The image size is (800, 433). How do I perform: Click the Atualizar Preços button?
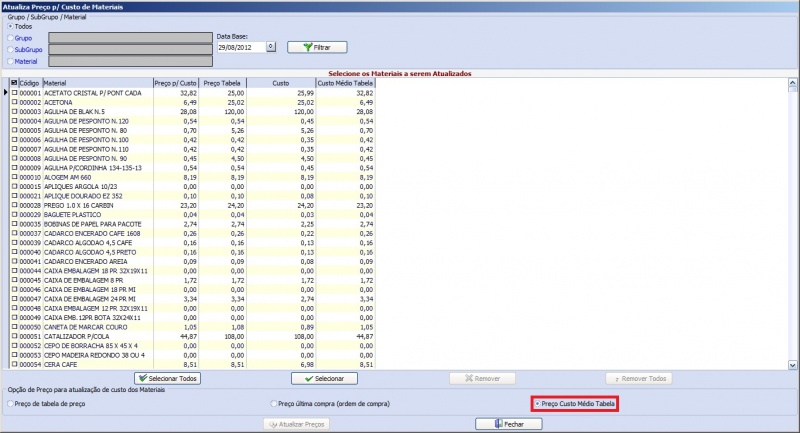pos(296,424)
